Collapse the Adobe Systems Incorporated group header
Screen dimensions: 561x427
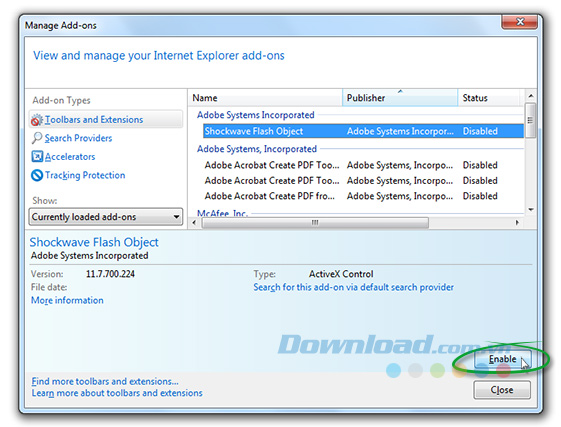[256, 115]
